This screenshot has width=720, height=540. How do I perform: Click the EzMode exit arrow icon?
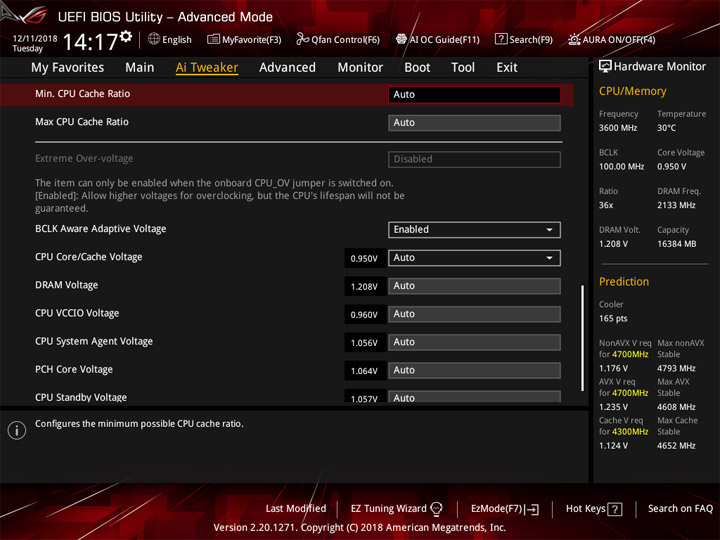point(532,509)
